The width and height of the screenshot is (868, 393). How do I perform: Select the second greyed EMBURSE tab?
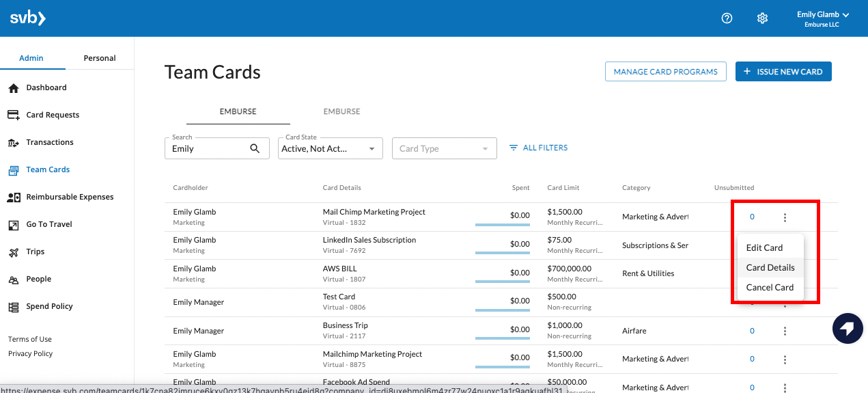pos(341,111)
